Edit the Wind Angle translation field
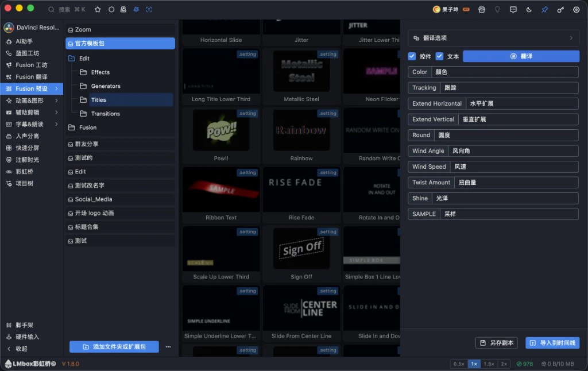The width and height of the screenshot is (588, 371). [x=513, y=151]
